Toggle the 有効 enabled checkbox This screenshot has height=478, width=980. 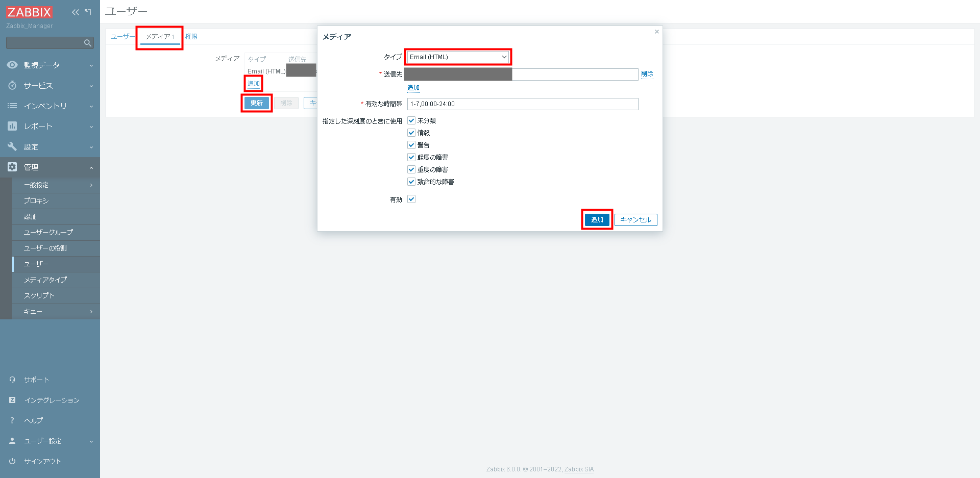coord(411,199)
